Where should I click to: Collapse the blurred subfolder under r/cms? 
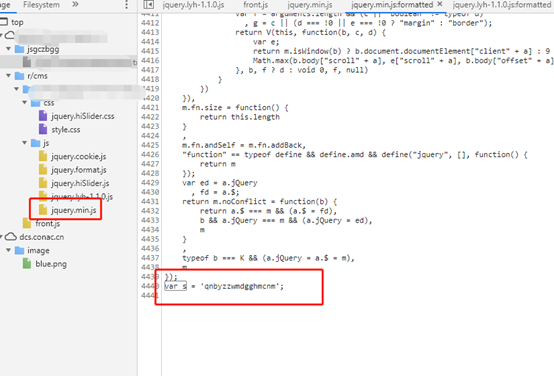point(17,89)
